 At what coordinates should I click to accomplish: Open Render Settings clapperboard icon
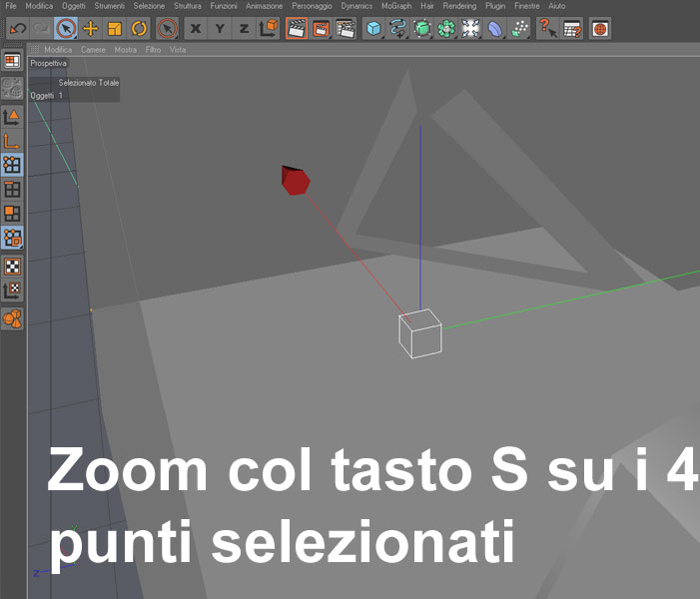[346, 29]
